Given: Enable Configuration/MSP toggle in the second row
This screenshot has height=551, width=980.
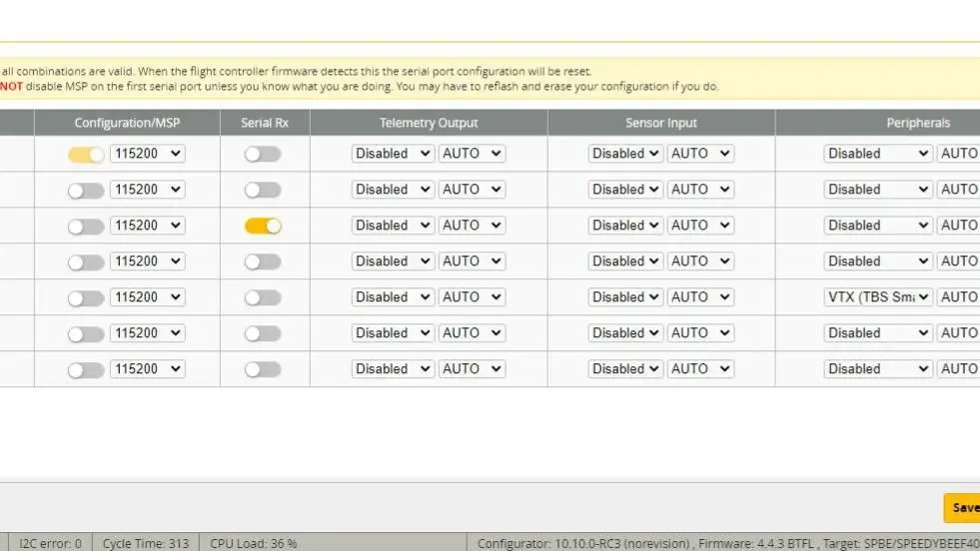Looking at the screenshot, I should [86, 190].
